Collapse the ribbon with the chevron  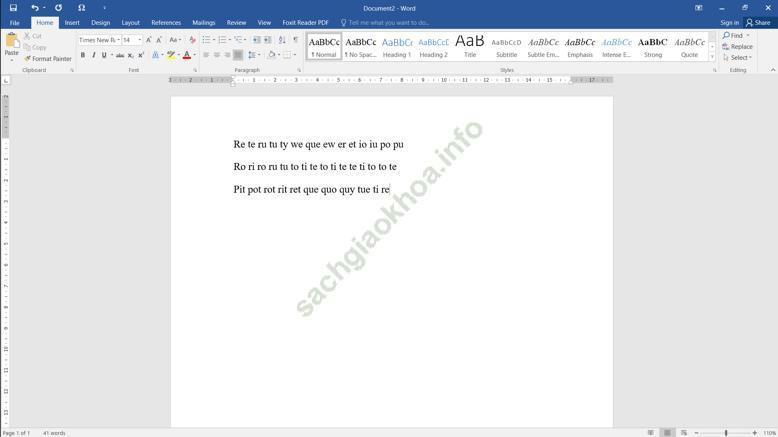[x=773, y=70]
